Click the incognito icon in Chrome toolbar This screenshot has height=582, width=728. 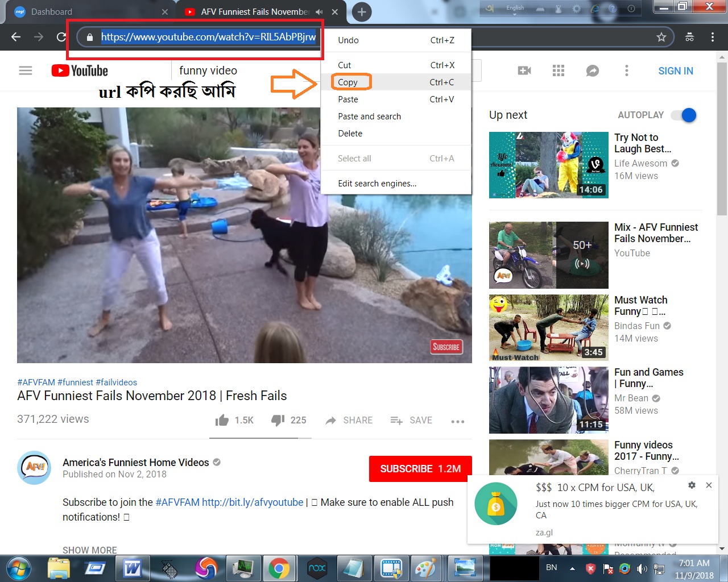point(689,37)
